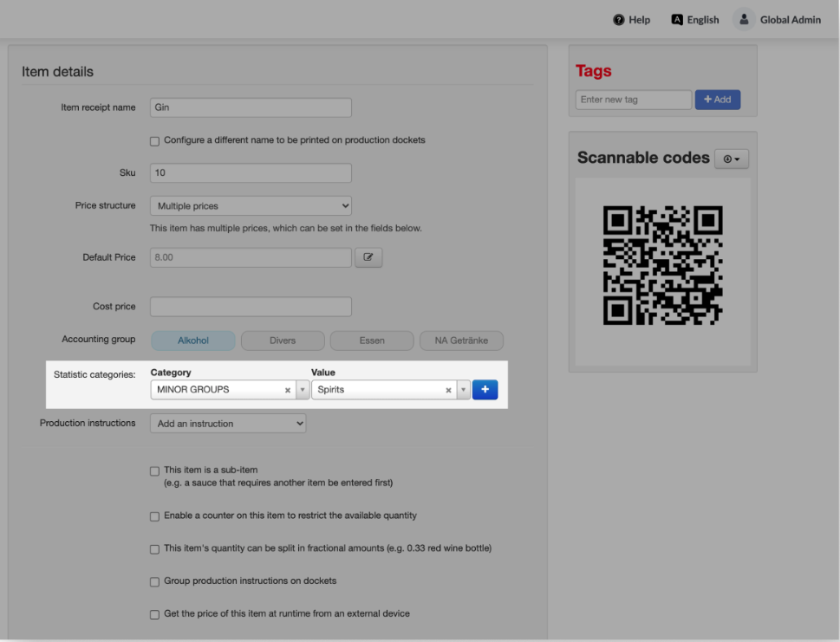The height and width of the screenshot is (642, 840).
Task: Tick Group production instructions on dockets
Action: click(155, 581)
